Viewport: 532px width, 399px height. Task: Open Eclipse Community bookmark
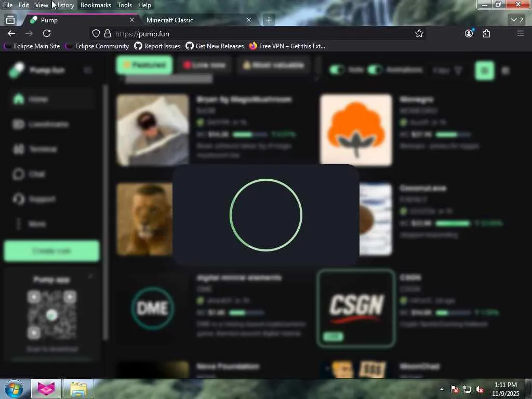coord(97,46)
